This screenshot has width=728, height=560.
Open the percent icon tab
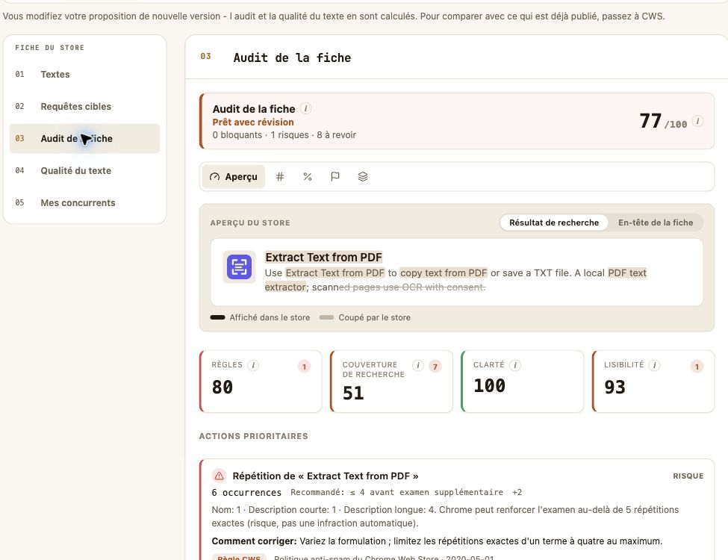click(308, 176)
